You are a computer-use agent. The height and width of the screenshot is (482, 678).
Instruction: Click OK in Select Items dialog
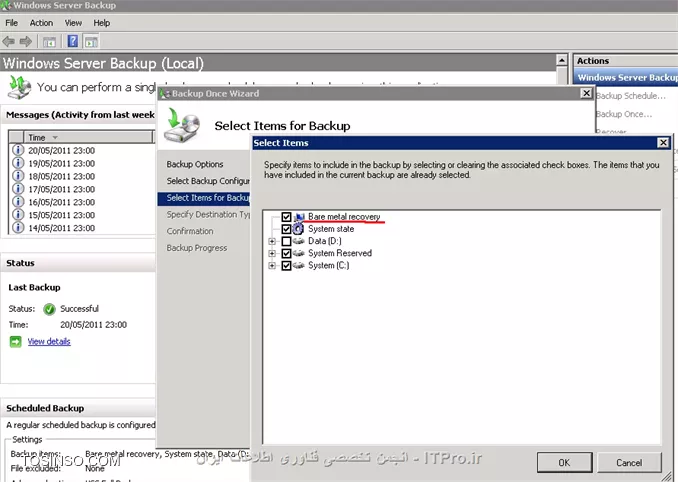564,463
